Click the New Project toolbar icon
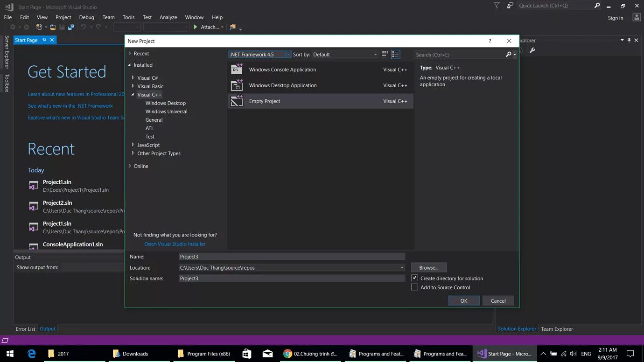This screenshot has height=362, width=644. point(39,27)
